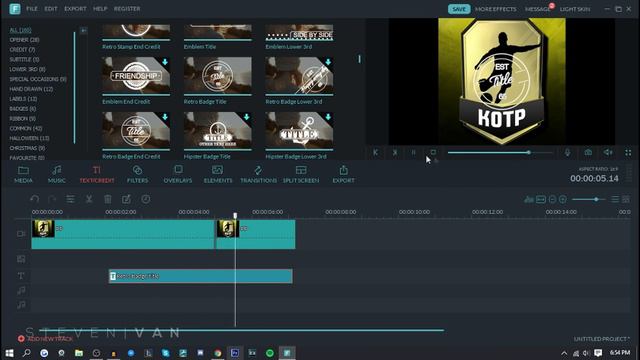Click the camera snapshot icon

click(588, 153)
